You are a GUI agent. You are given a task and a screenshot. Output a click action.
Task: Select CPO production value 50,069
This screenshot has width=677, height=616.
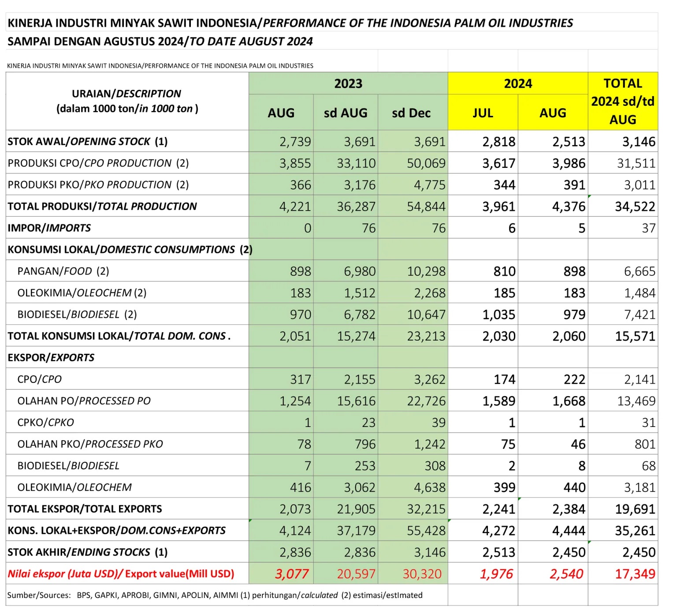426,163
